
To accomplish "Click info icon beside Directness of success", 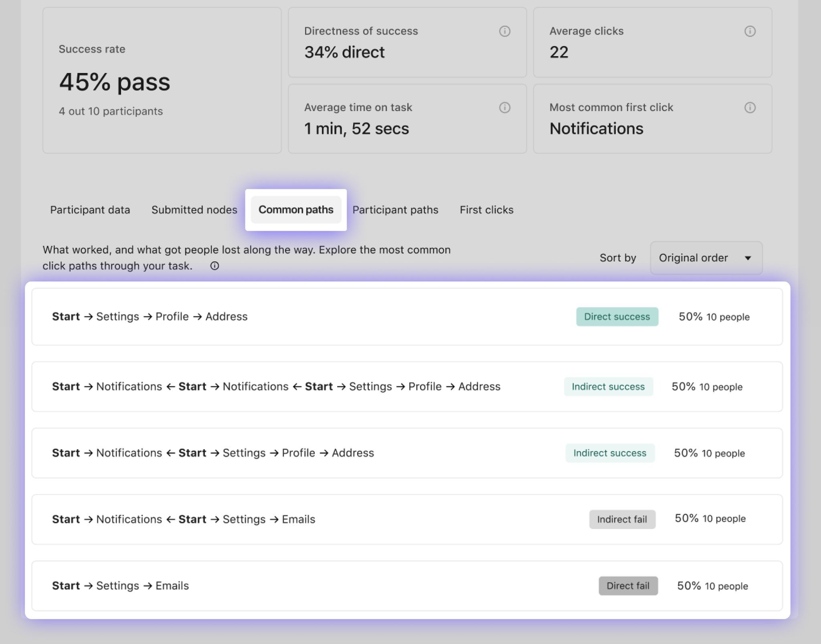I will point(504,31).
